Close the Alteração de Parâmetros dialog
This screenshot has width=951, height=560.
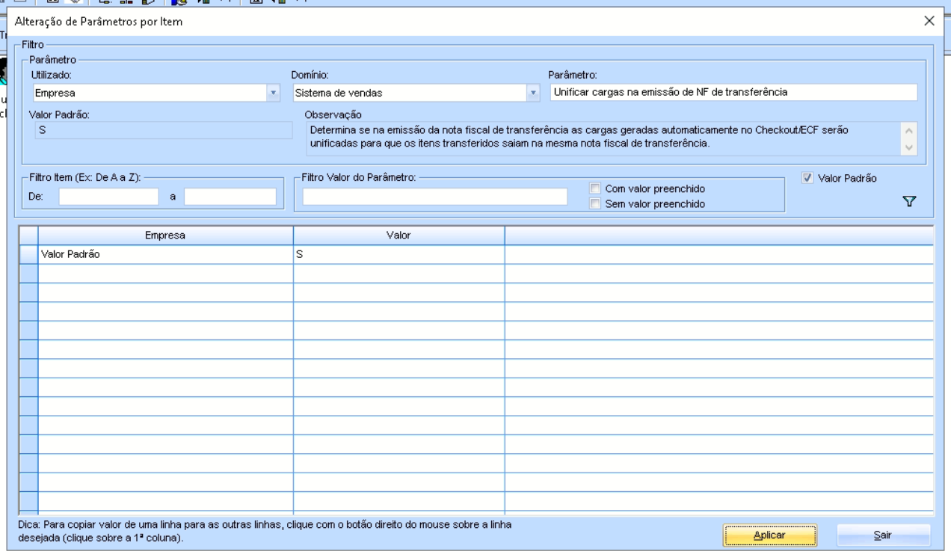click(x=929, y=21)
